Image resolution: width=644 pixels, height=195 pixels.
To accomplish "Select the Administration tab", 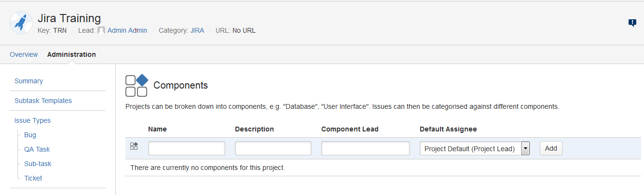I will click(x=71, y=54).
